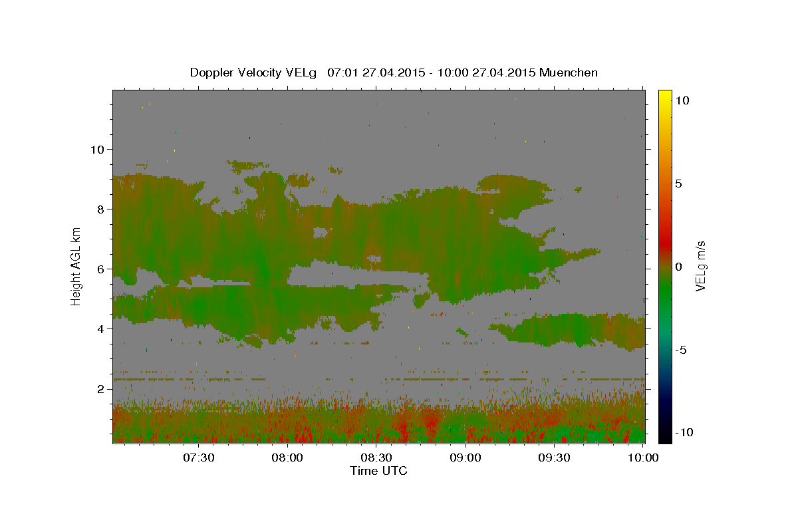The width and height of the screenshot is (798, 532).
Task: Click the 09:30 time tick label
Action: (x=554, y=458)
